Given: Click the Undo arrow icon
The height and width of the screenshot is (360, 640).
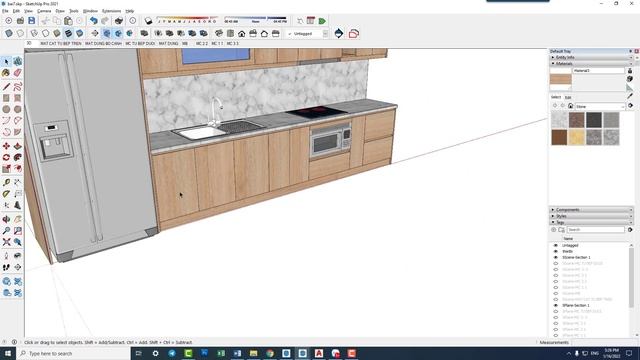Looking at the screenshot, I should [x=93, y=21].
